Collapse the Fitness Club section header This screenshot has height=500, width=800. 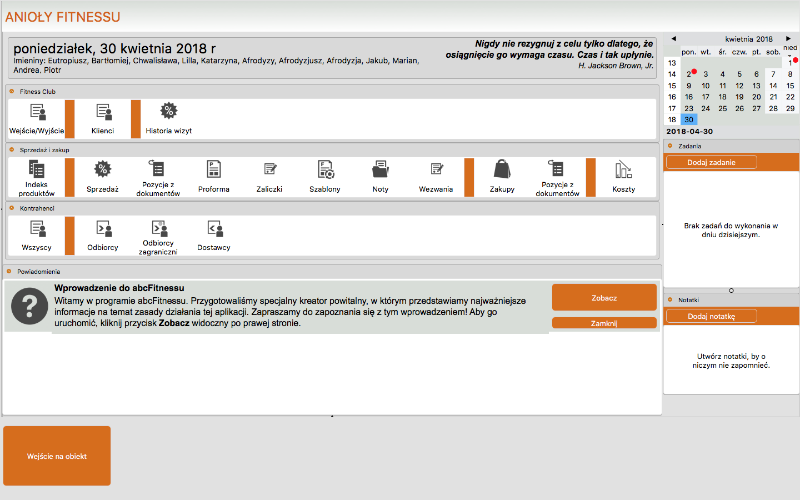(11, 91)
